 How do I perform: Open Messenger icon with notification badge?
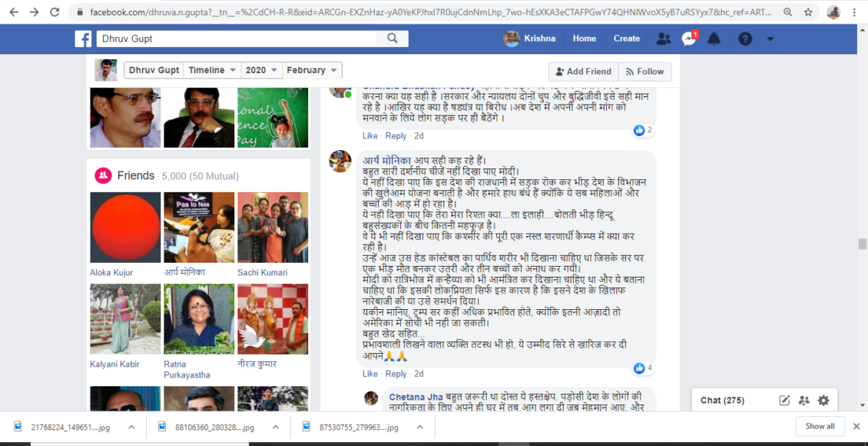[x=689, y=38]
